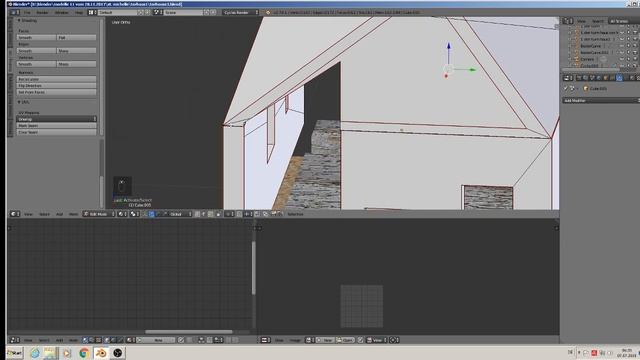The height and width of the screenshot is (360, 640).
Task: Toggle visibility eye for BezierCurve.001
Action: click(622, 53)
